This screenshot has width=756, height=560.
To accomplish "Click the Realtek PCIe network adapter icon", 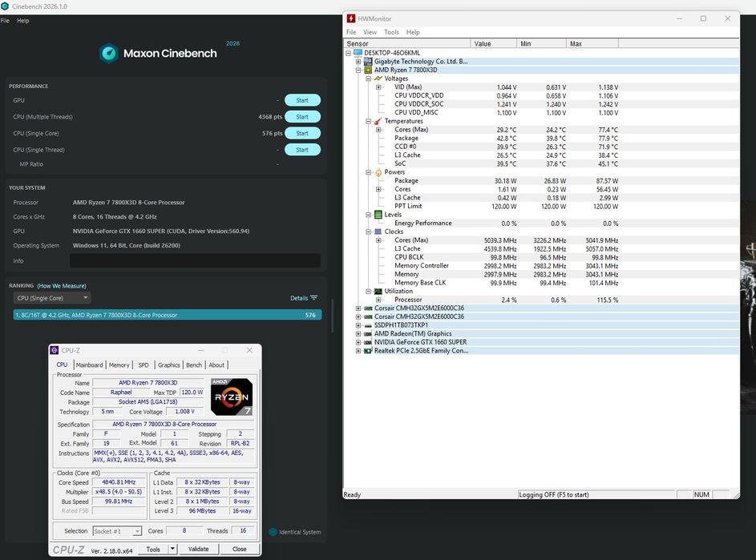I will (368, 351).
